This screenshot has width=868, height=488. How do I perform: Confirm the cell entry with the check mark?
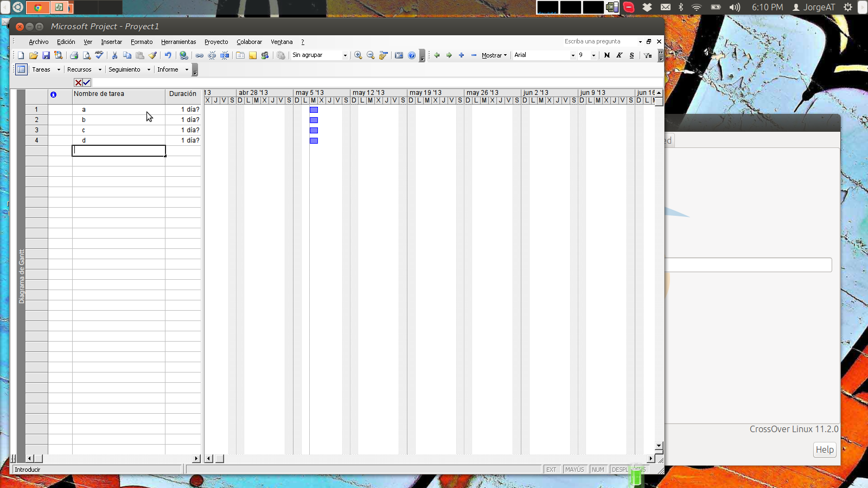87,82
